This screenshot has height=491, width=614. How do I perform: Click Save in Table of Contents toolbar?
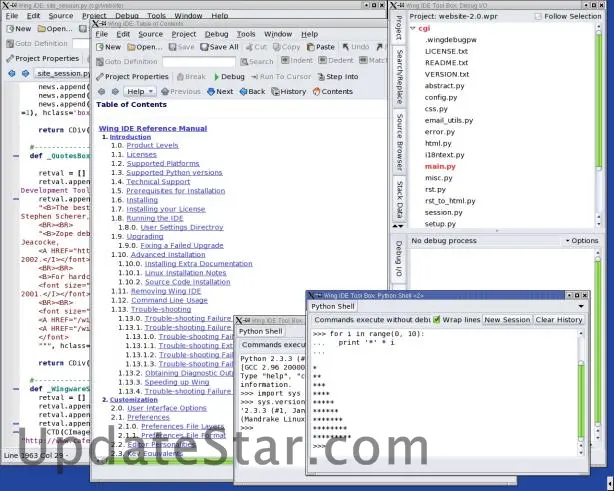click(181, 47)
